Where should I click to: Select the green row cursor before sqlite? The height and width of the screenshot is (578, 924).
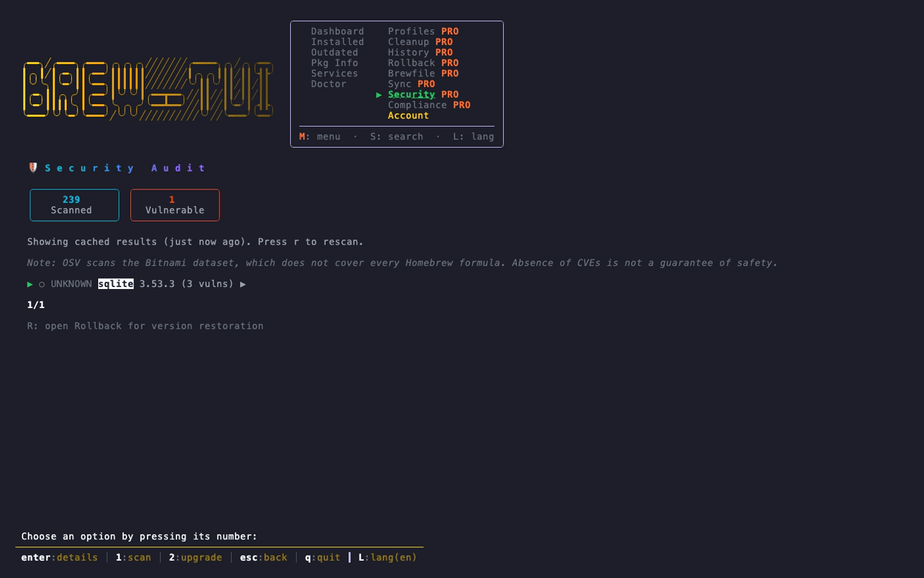click(x=30, y=284)
